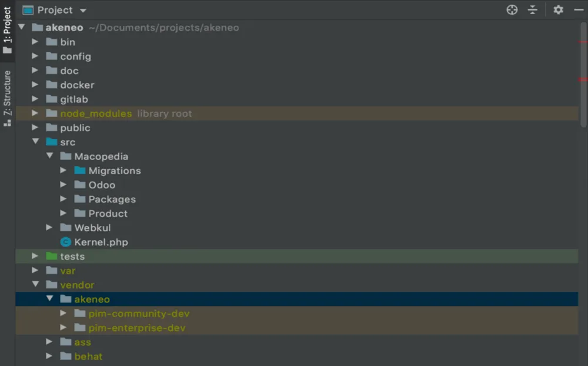
Task: Collapse the vendor folder arrow
Action: point(36,284)
